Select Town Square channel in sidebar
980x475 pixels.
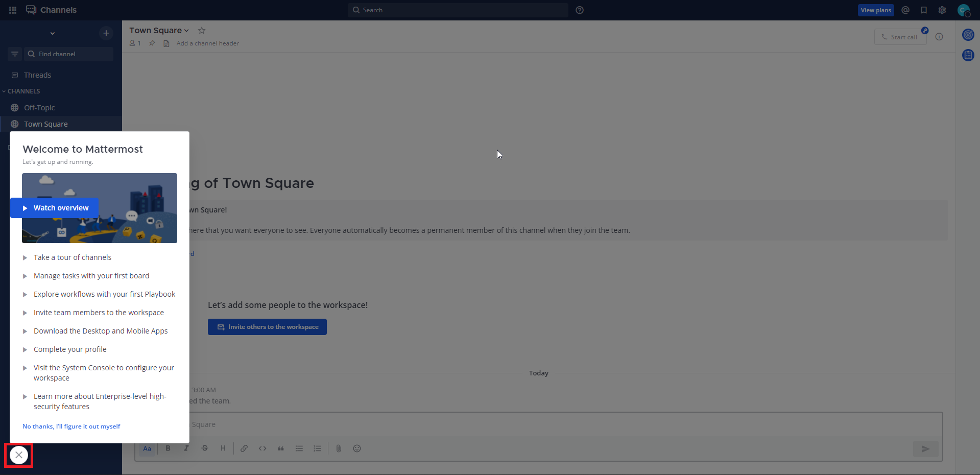pyautogui.click(x=61, y=124)
